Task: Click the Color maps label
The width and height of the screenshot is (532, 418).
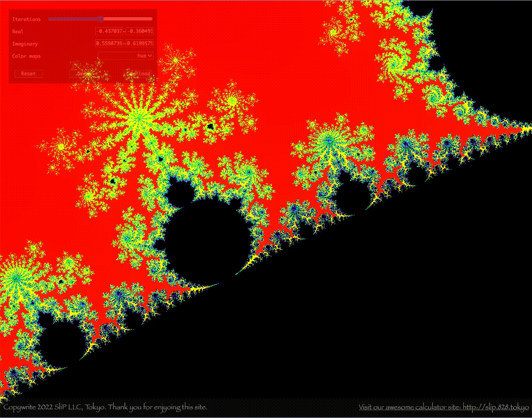Action: point(26,56)
